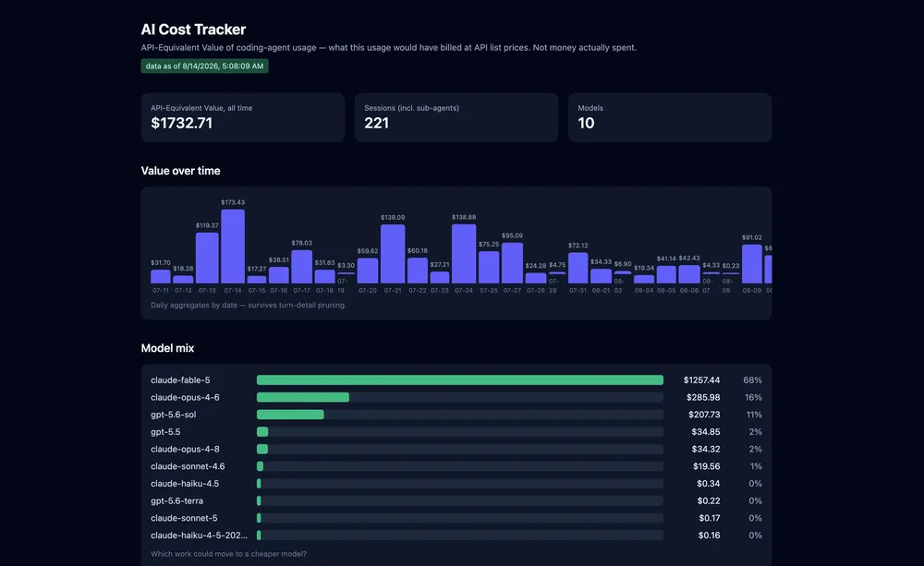Image resolution: width=924 pixels, height=566 pixels.
Task: Click the $60.18 value label
Action: [418, 251]
